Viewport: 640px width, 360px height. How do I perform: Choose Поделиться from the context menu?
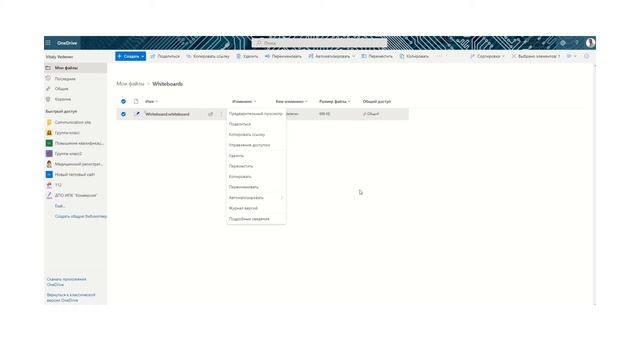(x=256, y=124)
